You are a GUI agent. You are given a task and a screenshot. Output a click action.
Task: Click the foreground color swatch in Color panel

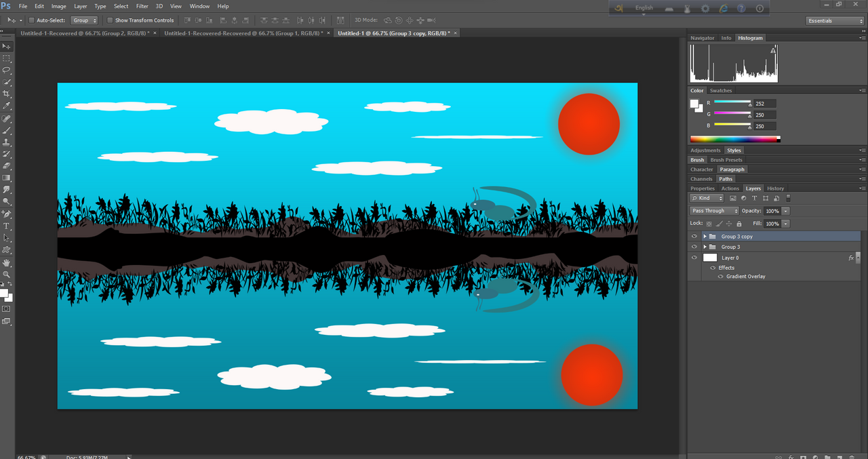tap(694, 104)
